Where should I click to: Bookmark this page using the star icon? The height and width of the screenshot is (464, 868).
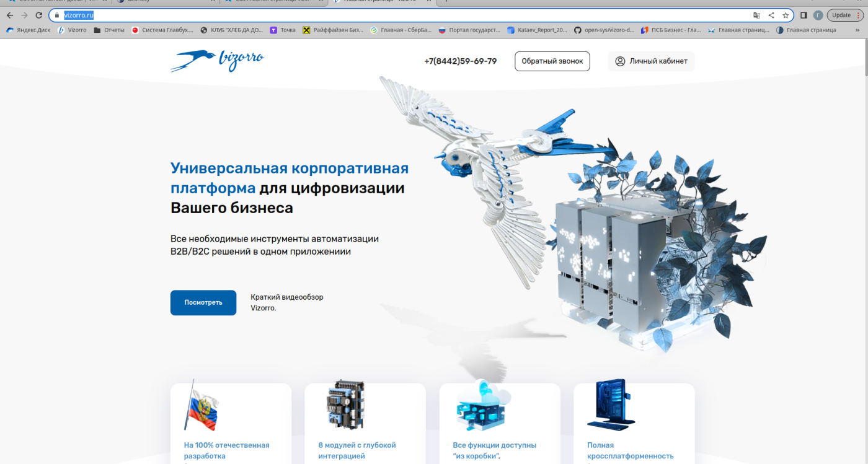(x=786, y=15)
